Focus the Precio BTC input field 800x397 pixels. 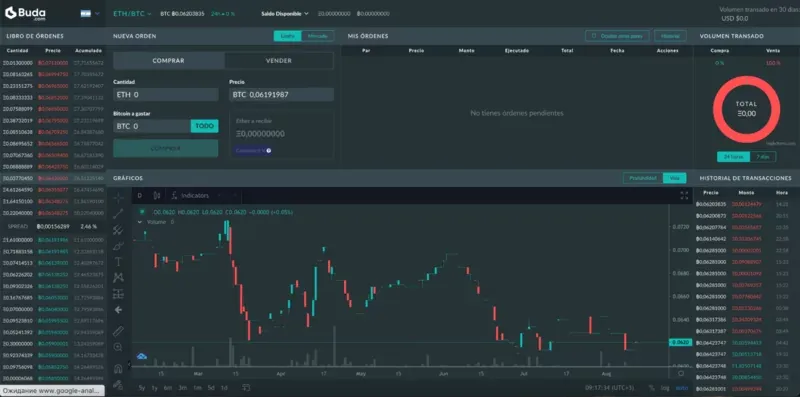[282, 94]
